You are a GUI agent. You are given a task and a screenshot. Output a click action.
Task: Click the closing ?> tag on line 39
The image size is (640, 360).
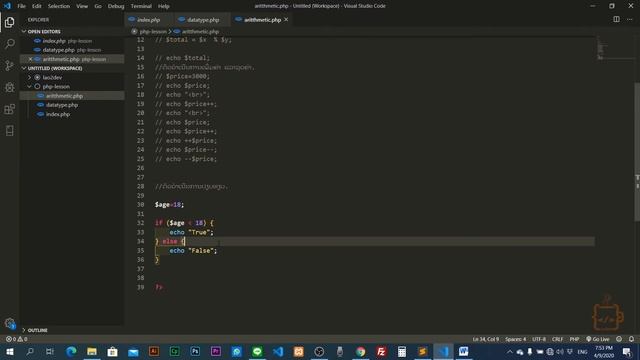pos(159,287)
